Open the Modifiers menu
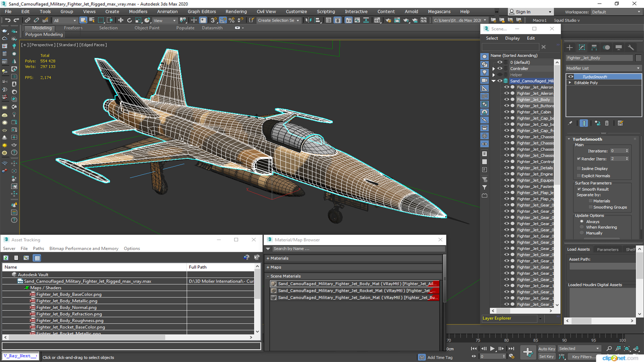Viewport: 644px width, 362px height. pos(138,12)
